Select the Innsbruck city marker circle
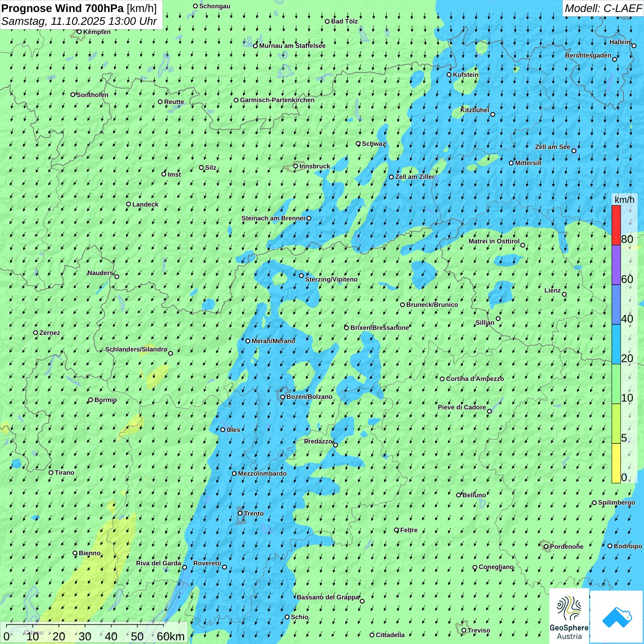Image resolution: width=644 pixels, height=644 pixels. pos(296,166)
